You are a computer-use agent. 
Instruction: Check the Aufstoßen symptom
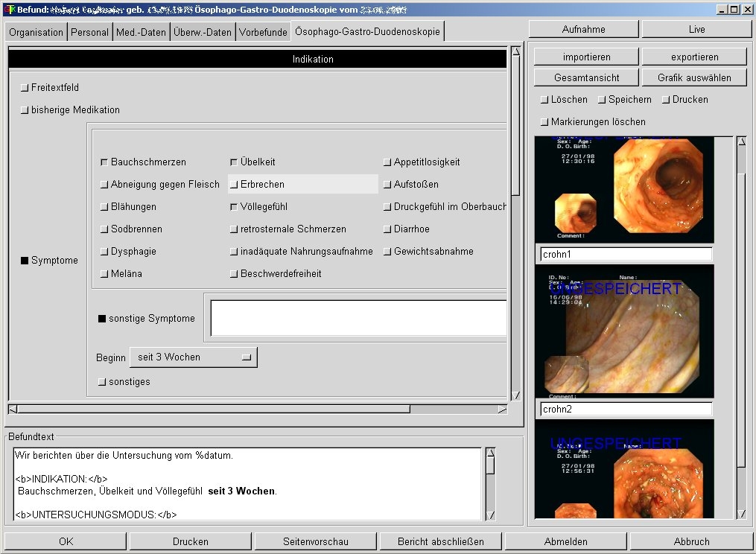387,184
